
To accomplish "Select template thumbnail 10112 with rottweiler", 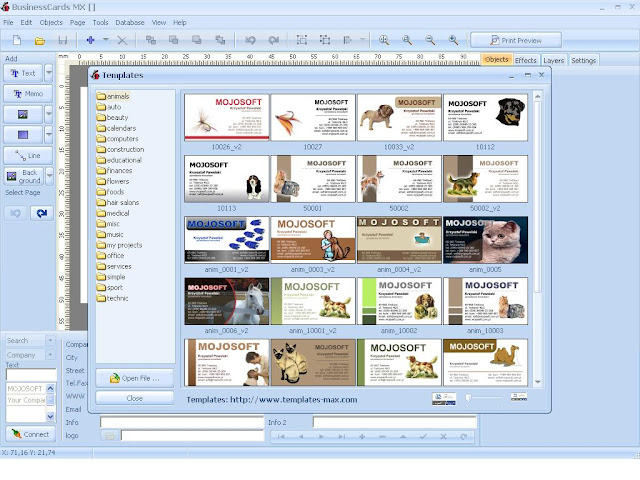I will point(485,118).
